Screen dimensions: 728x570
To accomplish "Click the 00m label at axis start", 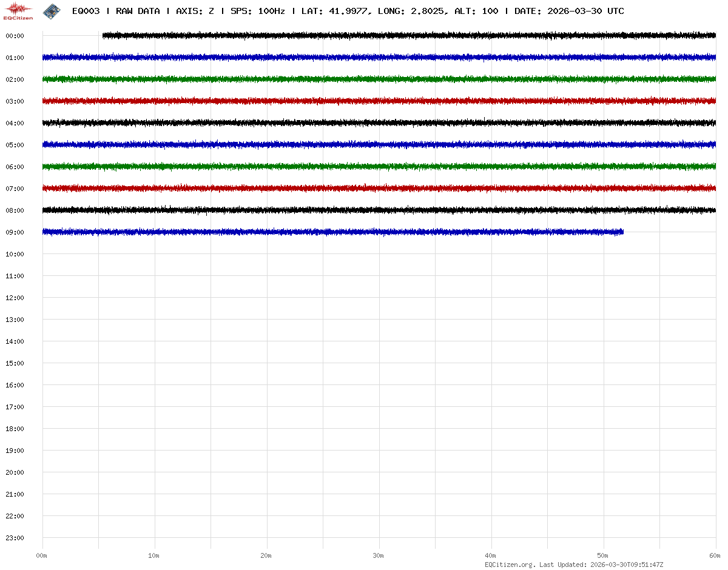I will click(42, 555).
